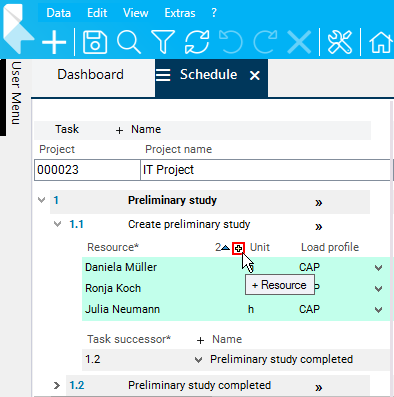Open the User Menu side panel
Viewport: 394px width, 397px height.
16,93
